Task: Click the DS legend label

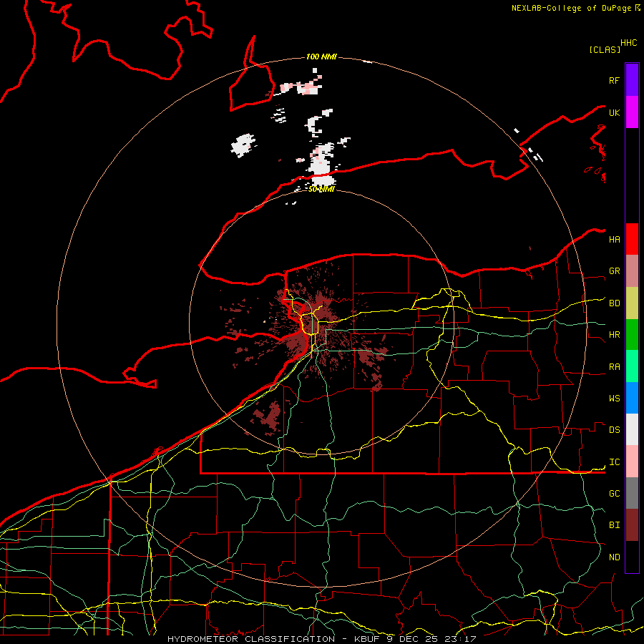Action: pyautogui.click(x=614, y=430)
